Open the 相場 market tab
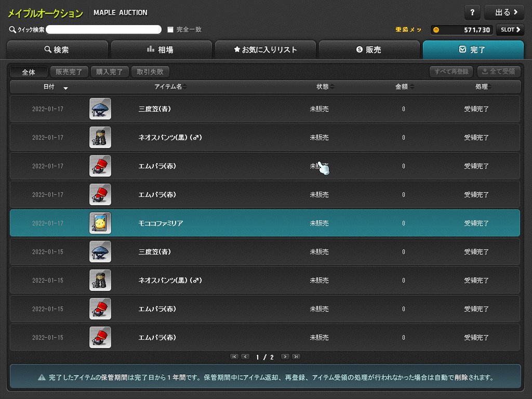 tap(161, 49)
